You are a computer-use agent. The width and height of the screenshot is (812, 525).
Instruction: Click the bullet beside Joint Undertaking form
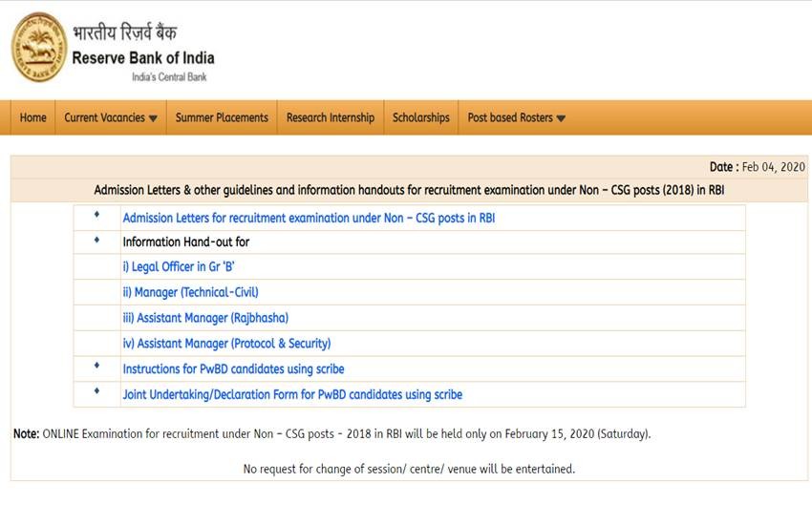(x=96, y=392)
